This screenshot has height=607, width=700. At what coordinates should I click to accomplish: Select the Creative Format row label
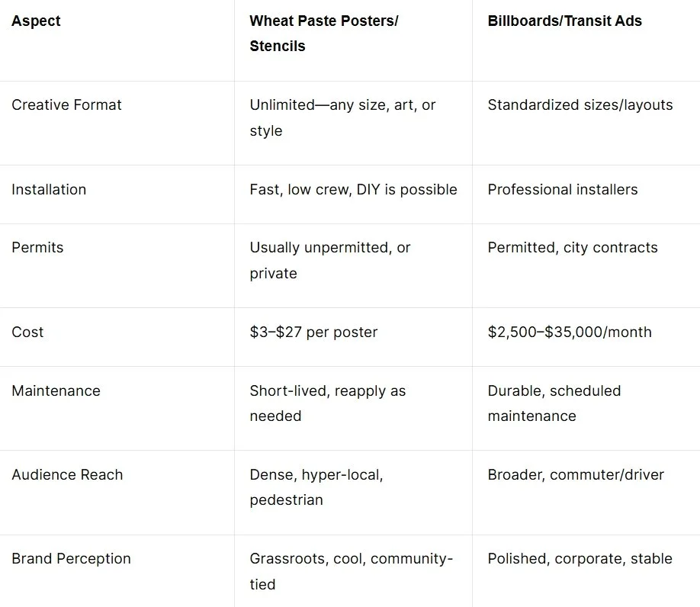66,105
